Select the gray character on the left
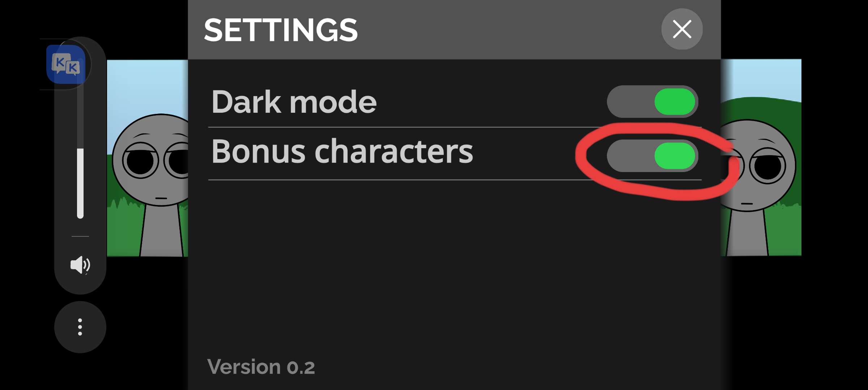This screenshot has height=390, width=868. (156, 181)
